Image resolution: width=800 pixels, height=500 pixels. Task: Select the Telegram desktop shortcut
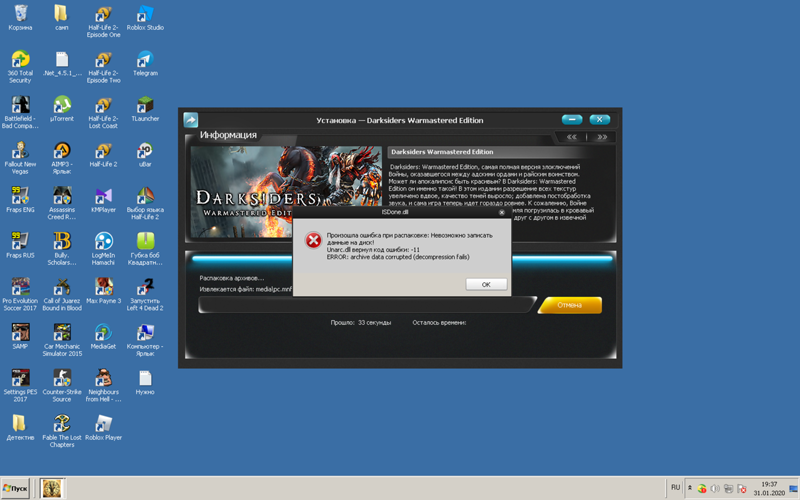pos(145,63)
